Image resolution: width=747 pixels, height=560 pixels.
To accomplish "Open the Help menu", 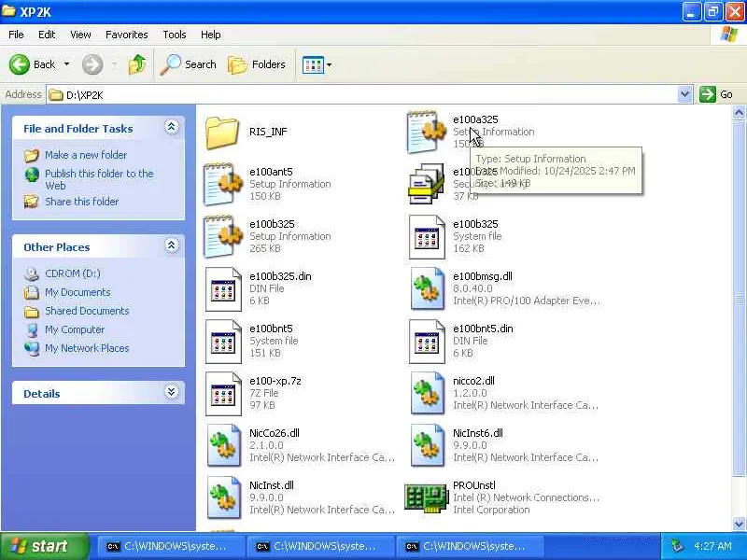I will tap(211, 35).
